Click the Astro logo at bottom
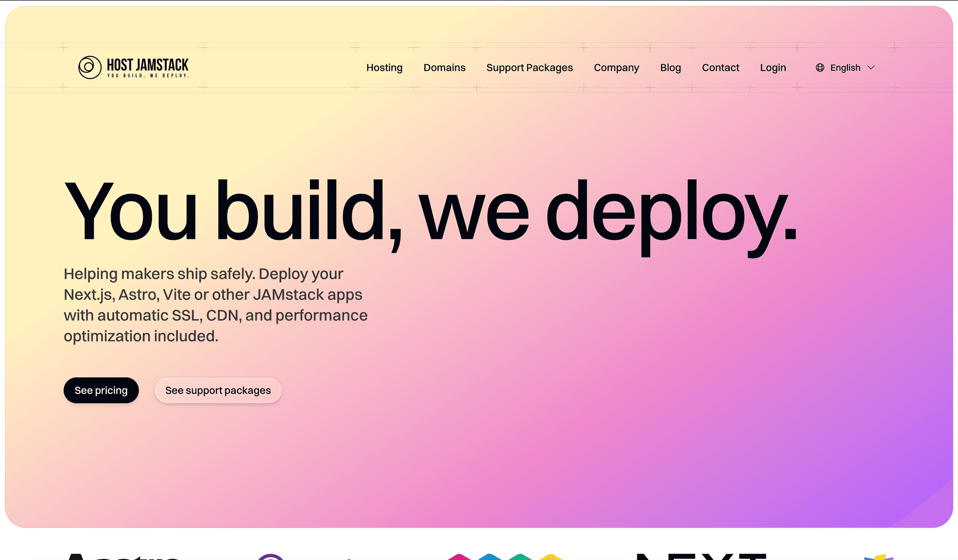Viewport: 958px width, 560px height. (123, 556)
